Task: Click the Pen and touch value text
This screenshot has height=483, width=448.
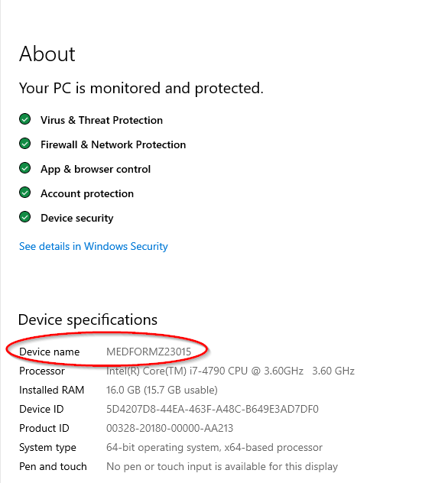Action: point(222,466)
